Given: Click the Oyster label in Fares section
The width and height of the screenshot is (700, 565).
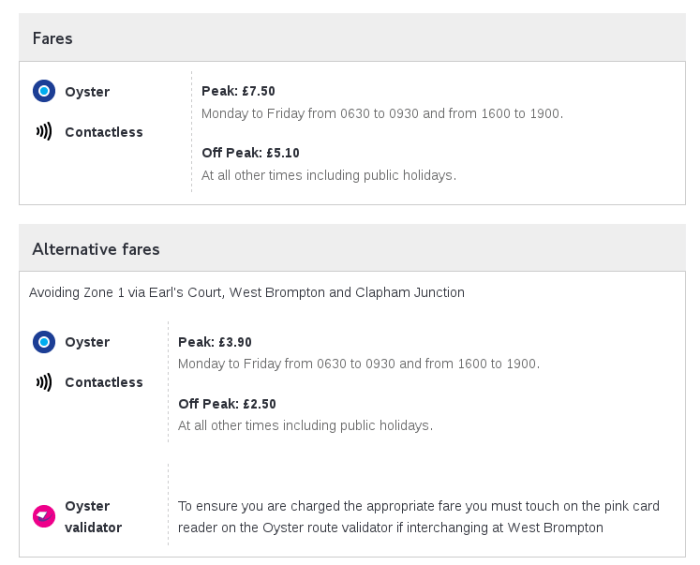Looking at the screenshot, I should pyautogui.click(x=87, y=92).
